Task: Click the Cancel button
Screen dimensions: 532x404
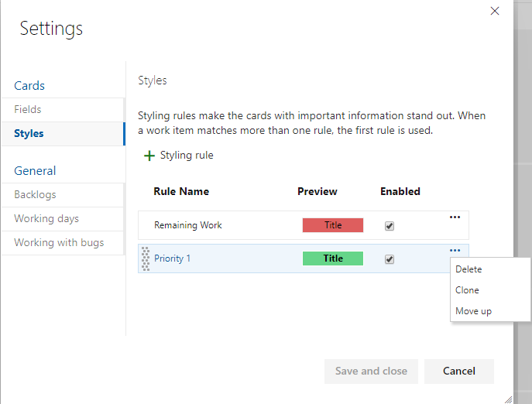Action: 459,371
